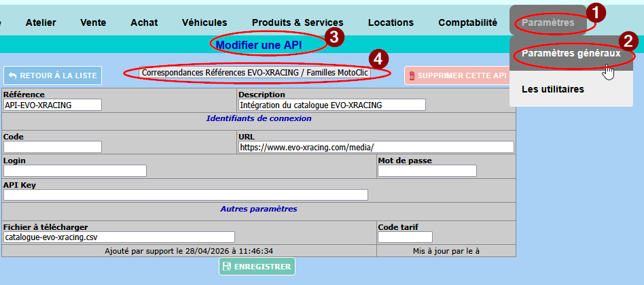Save the API with Enregistrer button

(257, 267)
